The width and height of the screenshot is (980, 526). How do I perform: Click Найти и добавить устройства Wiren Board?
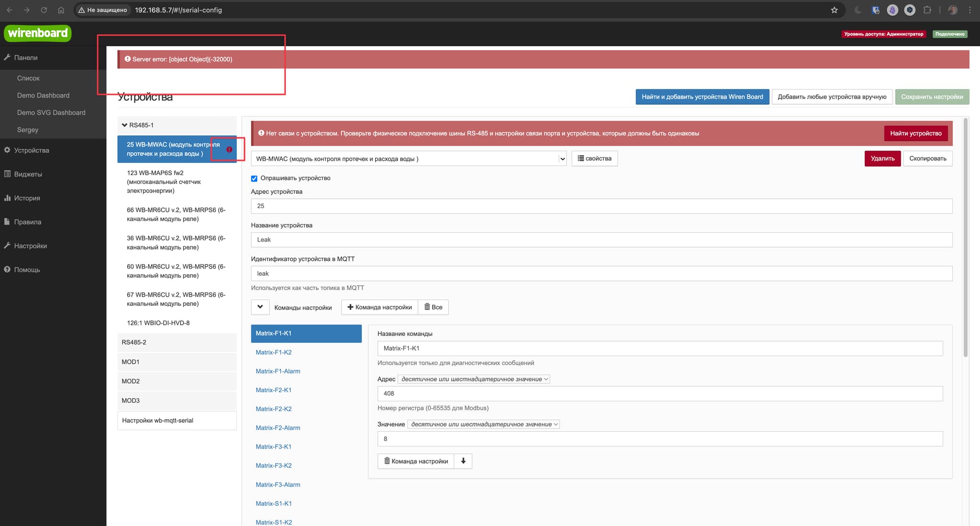coord(702,97)
